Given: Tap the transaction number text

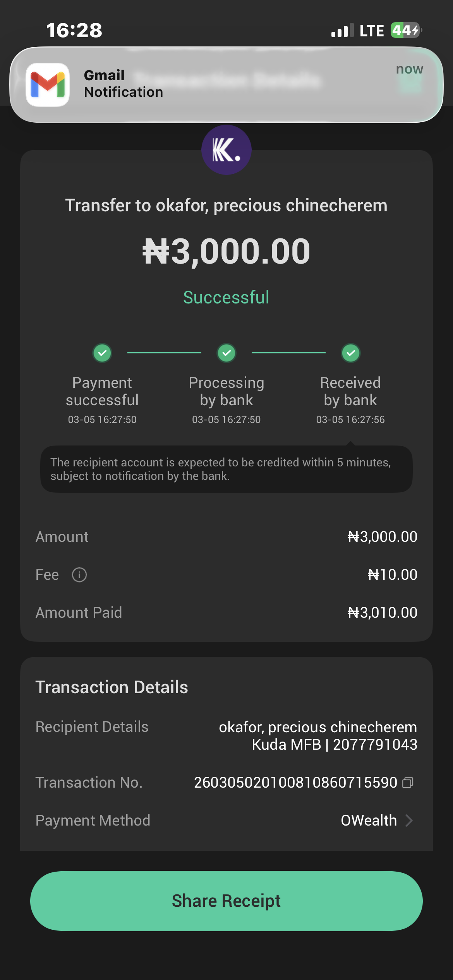Looking at the screenshot, I should (295, 783).
